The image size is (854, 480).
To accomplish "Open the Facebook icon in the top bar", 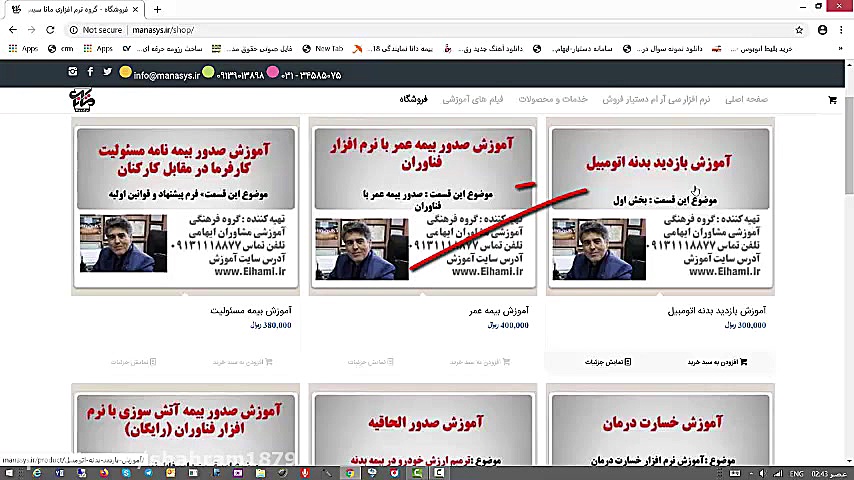I will click(x=90, y=71).
